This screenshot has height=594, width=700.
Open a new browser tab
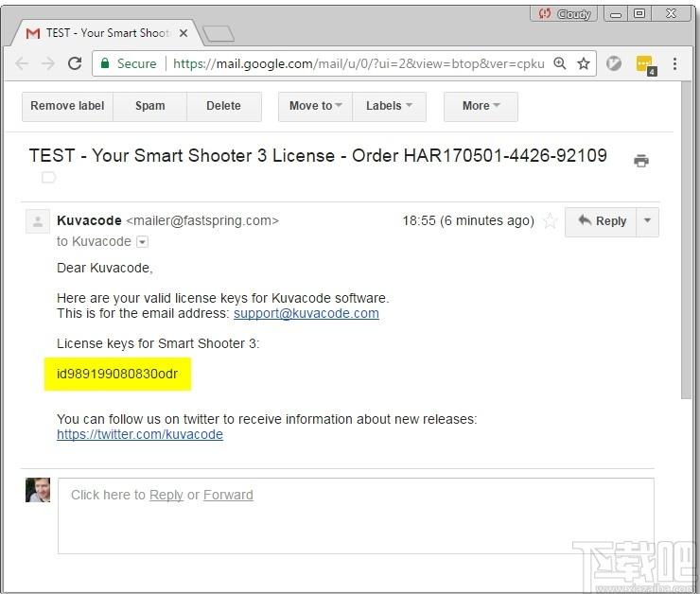click(x=219, y=34)
